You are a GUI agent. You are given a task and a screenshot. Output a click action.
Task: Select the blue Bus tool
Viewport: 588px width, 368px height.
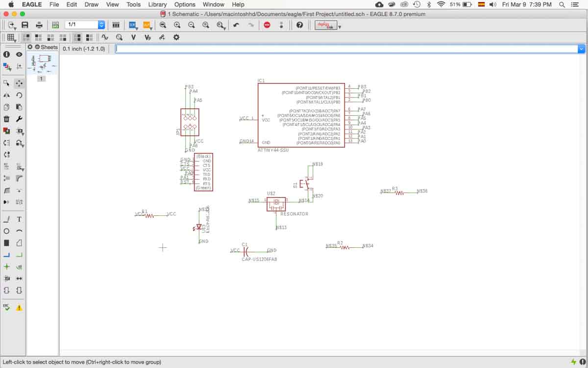coord(6,255)
